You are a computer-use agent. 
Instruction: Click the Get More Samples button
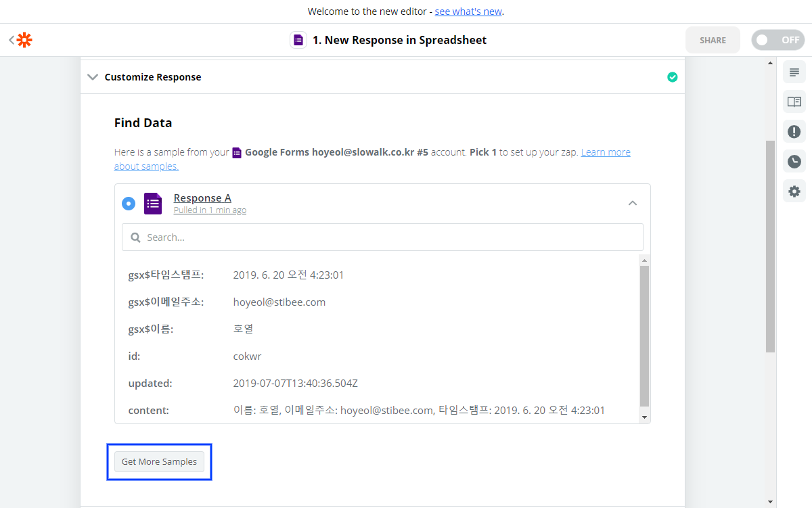159,462
